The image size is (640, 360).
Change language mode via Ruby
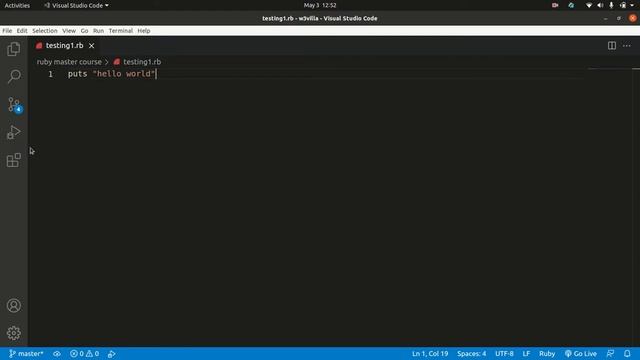(547, 353)
